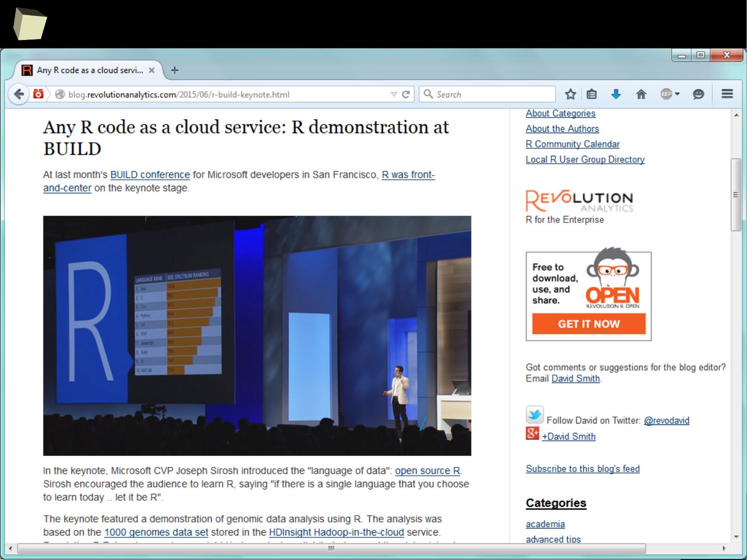
Task: Click the search magnifier icon
Action: [x=428, y=94]
